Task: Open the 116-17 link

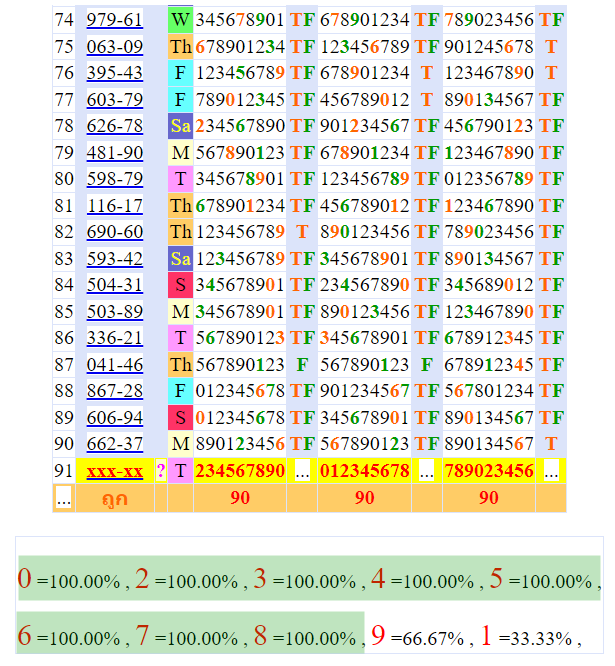Action: point(115,206)
